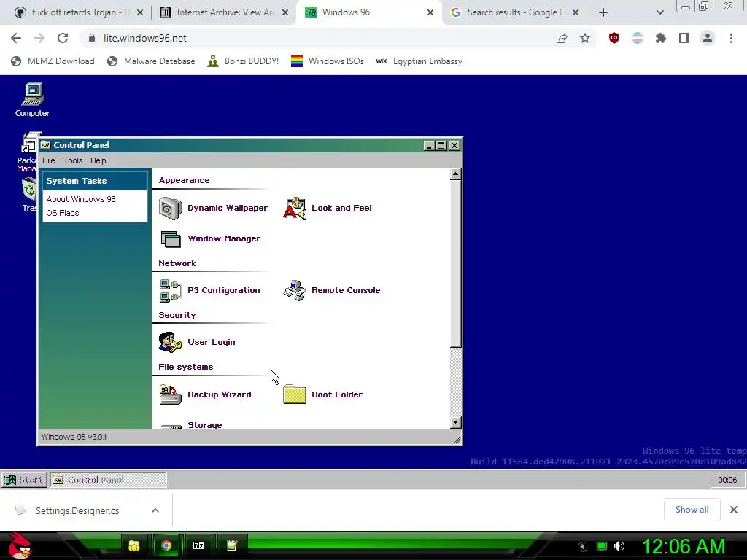
Task: Click Show all downloads button
Action: (692, 510)
